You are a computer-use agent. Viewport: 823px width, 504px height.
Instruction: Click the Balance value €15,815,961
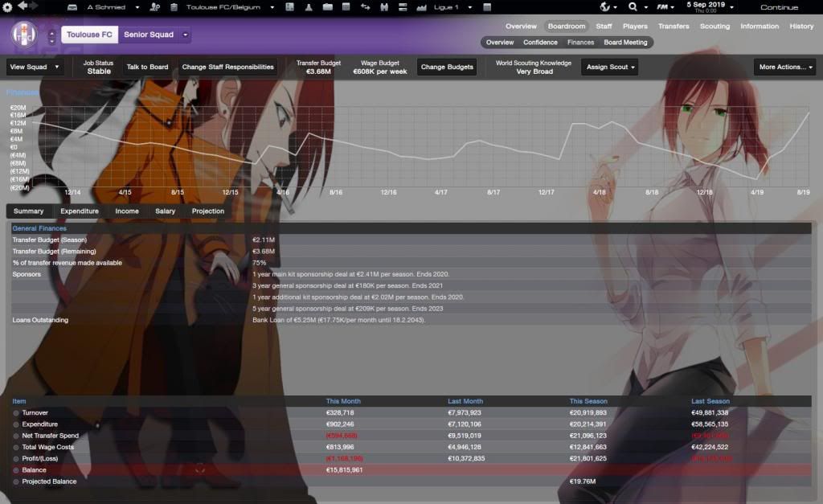[x=344, y=470]
